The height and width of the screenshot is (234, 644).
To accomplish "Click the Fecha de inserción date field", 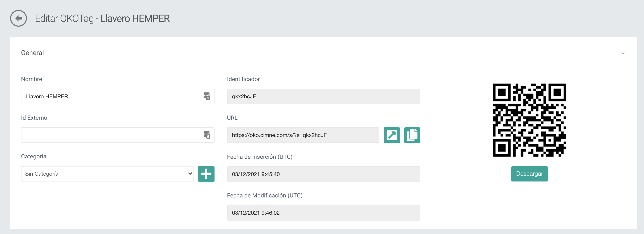I will 323,174.
